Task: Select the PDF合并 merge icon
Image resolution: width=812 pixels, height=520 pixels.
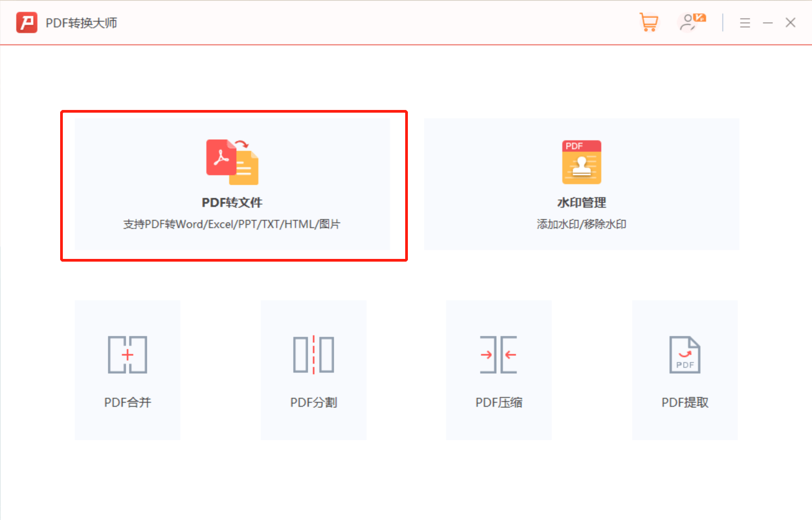Action: pos(127,355)
